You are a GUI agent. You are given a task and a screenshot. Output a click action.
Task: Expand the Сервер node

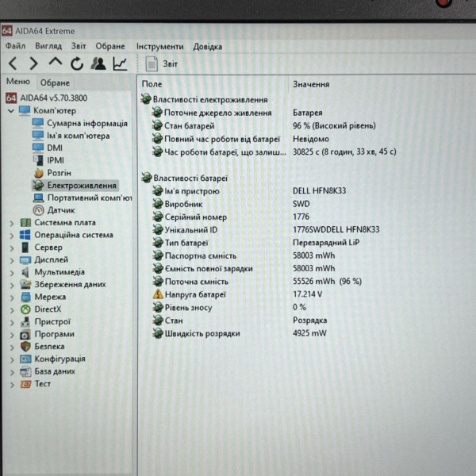(x=12, y=248)
